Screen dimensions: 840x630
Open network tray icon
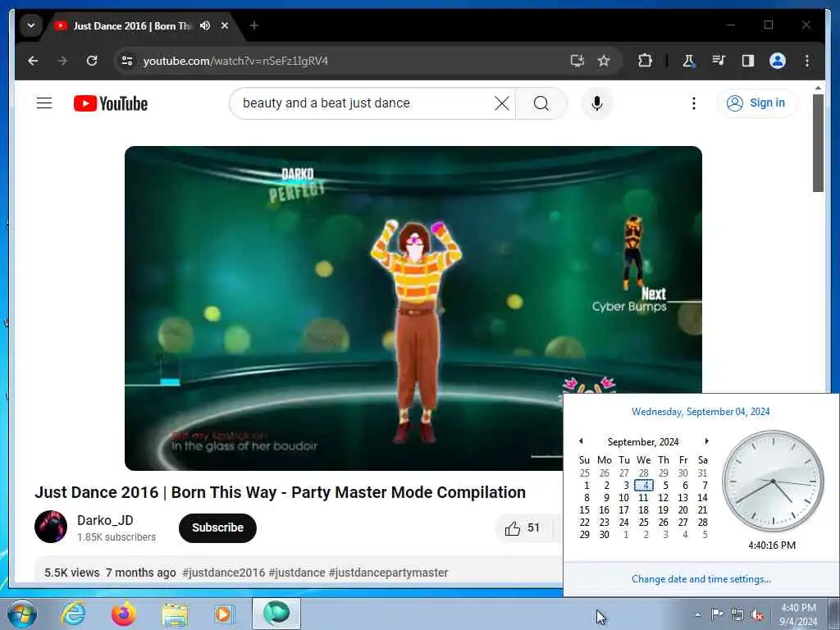point(737,615)
